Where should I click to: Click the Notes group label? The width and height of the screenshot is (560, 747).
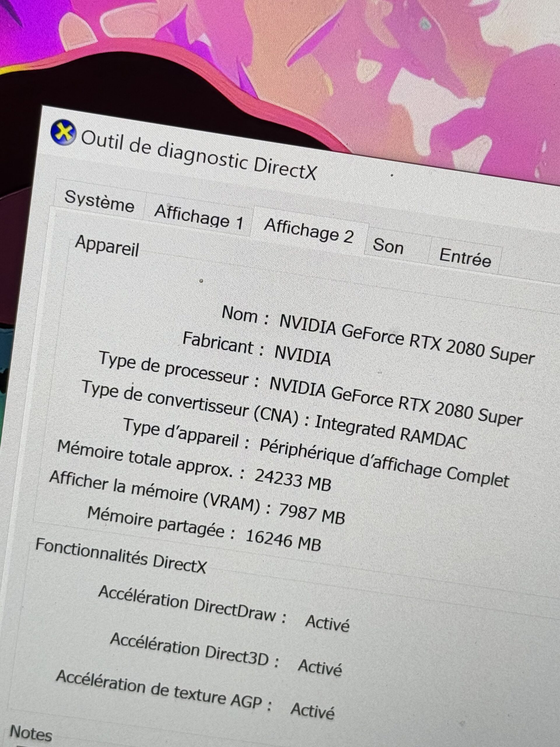(x=31, y=733)
